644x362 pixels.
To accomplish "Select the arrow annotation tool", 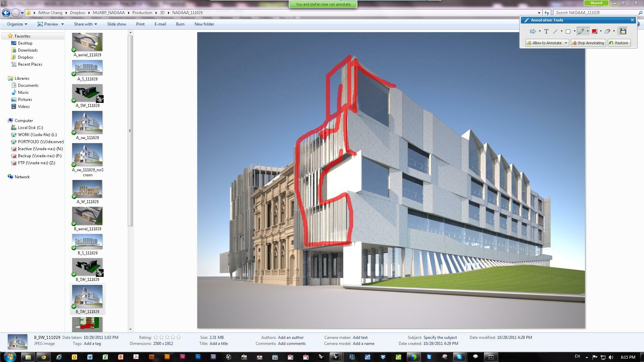I will coord(533,31).
